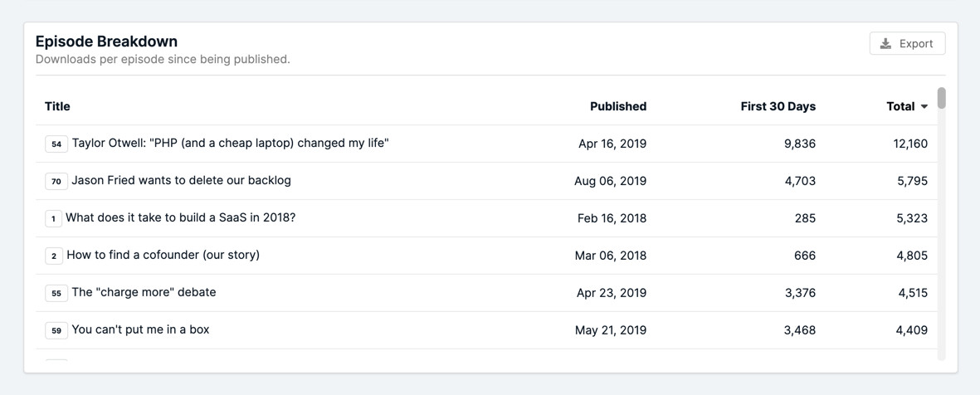Image resolution: width=980 pixels, height=395 pixels.
Task: Open Jason Fried backlog episode
Action: [x=181, y=180]
